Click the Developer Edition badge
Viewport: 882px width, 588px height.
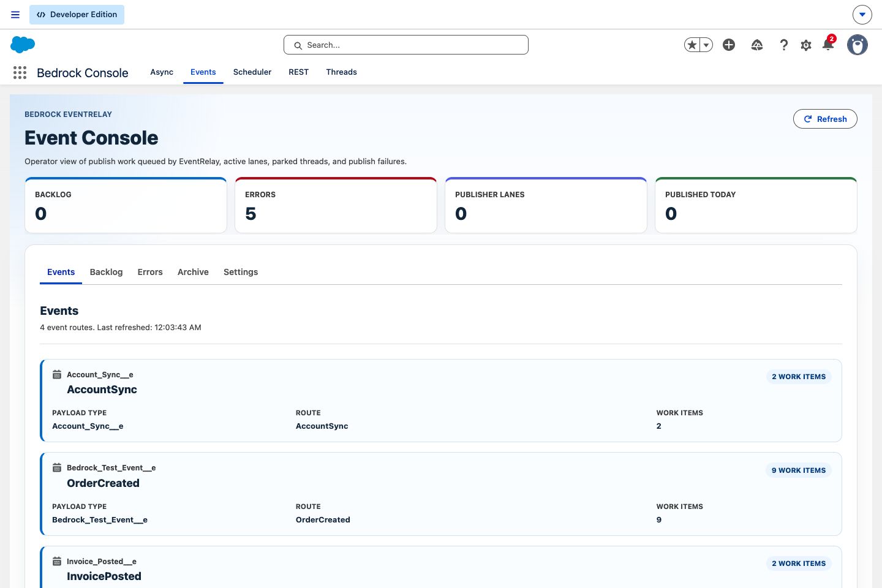tap(77, 15)
